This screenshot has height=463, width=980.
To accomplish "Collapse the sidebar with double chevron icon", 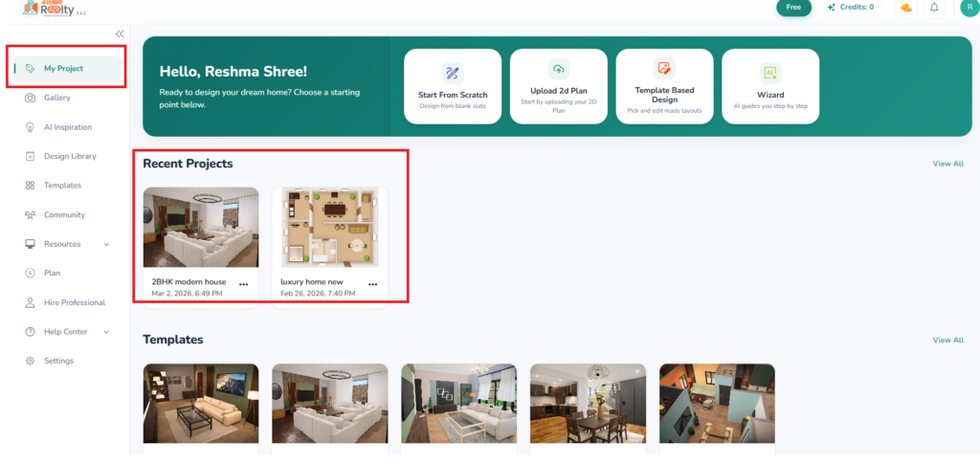I will 120,33.
